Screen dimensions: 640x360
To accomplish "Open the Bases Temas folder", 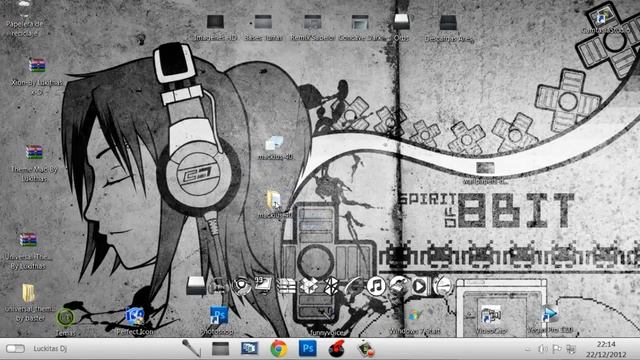I will [x=263, y=22].
